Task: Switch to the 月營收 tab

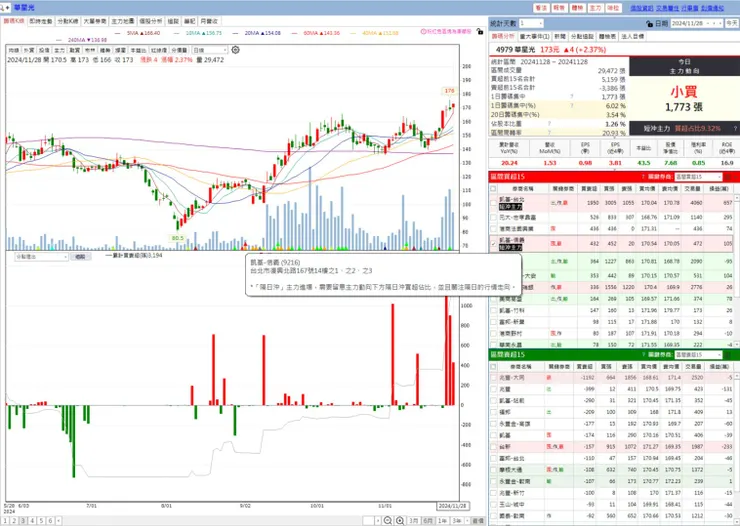Action: (x=209, y=21)
